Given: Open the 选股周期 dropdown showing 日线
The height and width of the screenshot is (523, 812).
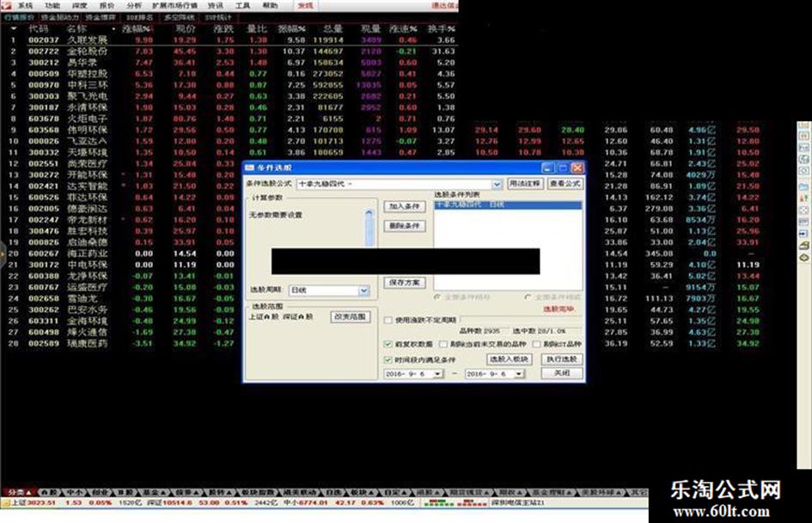Looking at the screenshot, I should pos(364,290).
